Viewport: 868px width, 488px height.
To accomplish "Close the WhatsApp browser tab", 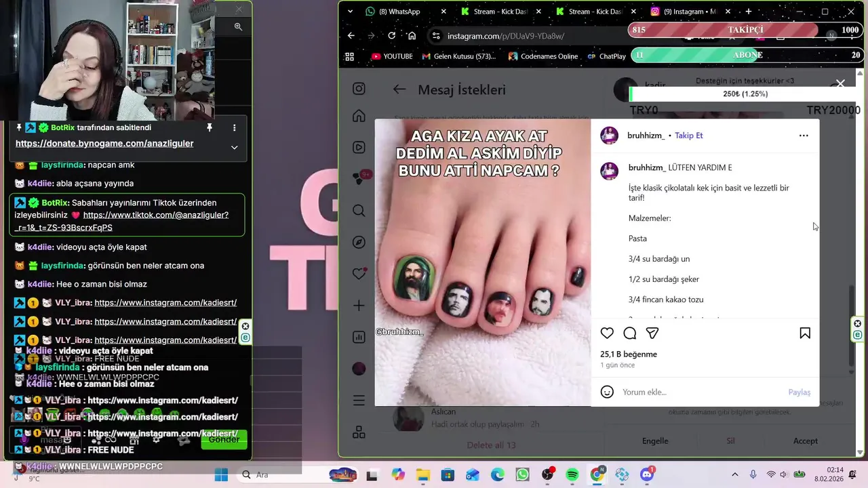I will (x=444, y=12).
